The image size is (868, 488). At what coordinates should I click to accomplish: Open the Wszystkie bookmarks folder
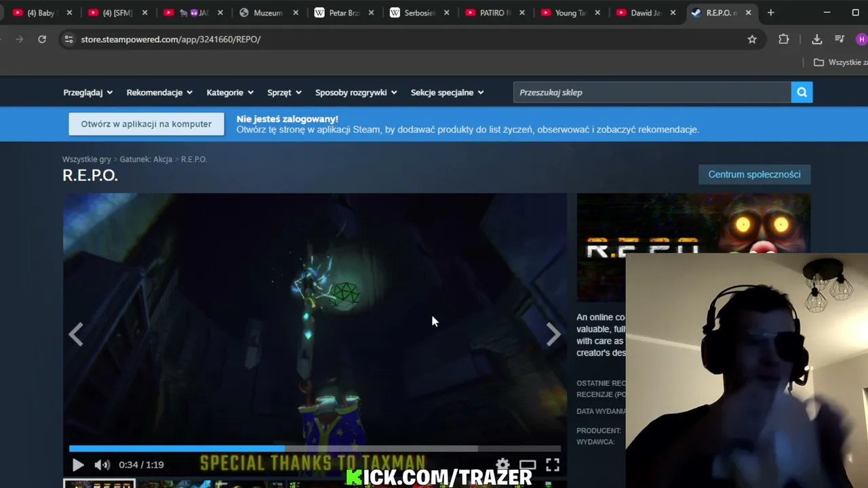pyautogui.click(x=840, y=62)
